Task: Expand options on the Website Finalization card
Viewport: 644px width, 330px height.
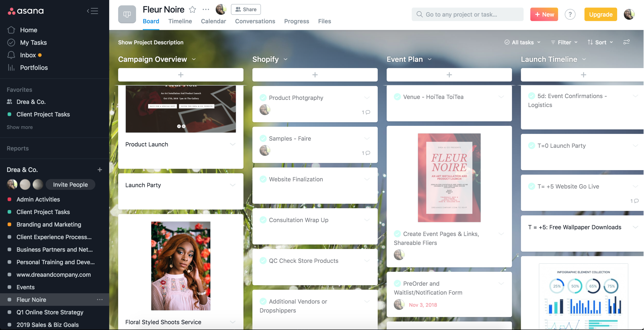Action: coord(367,179)
